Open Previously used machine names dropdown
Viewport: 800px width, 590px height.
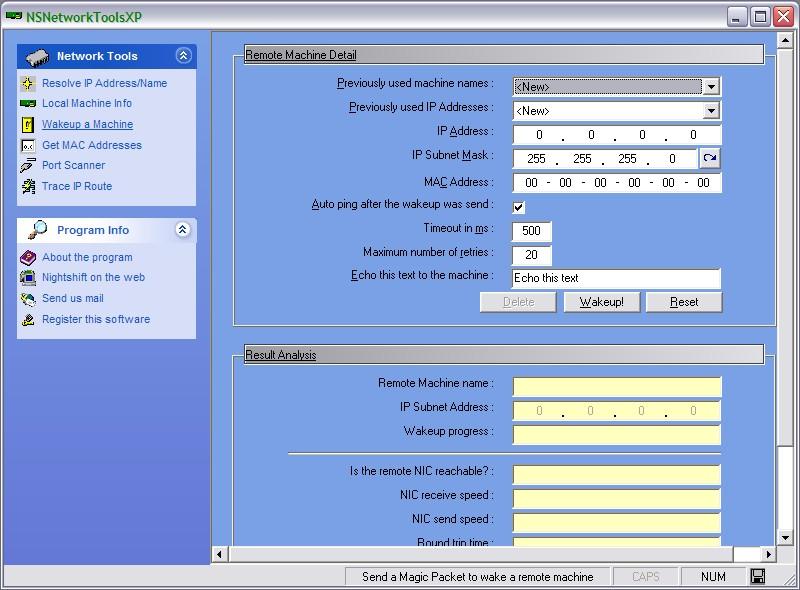point(711,87)
